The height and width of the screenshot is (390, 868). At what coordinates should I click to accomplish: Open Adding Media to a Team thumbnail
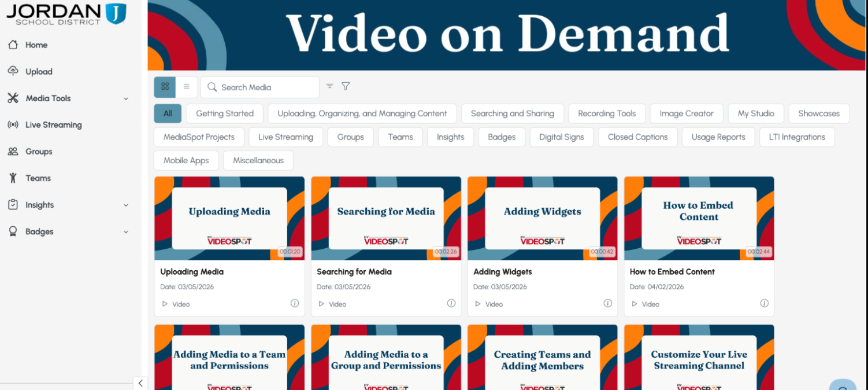tap(229, 357)
